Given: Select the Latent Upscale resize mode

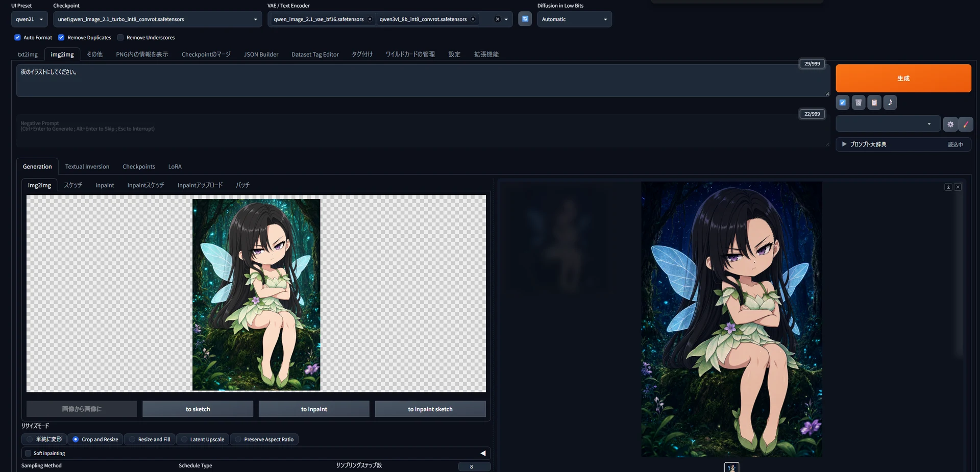Looking at the screenshot, I should pyautogui.click(x=203, y=439).
